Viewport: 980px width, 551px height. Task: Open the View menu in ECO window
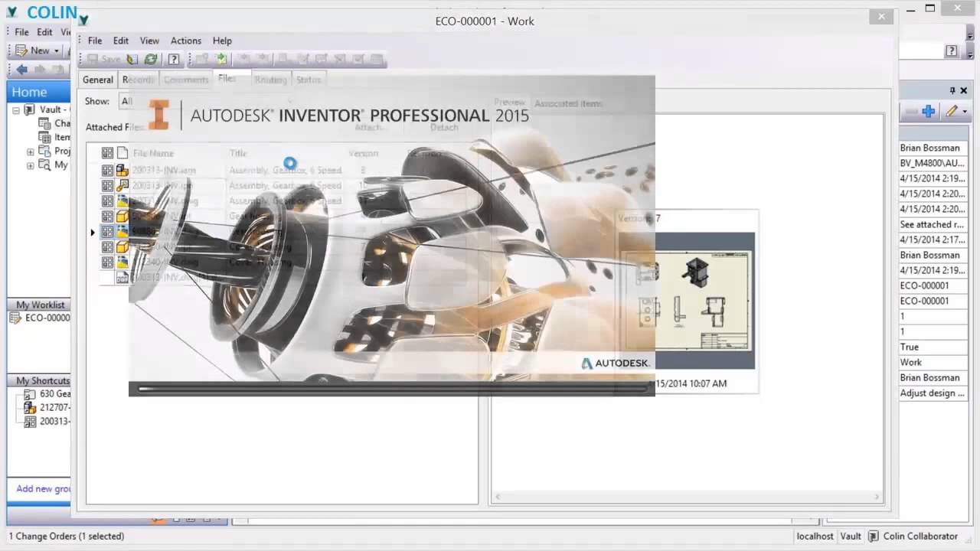coord(149,41)
